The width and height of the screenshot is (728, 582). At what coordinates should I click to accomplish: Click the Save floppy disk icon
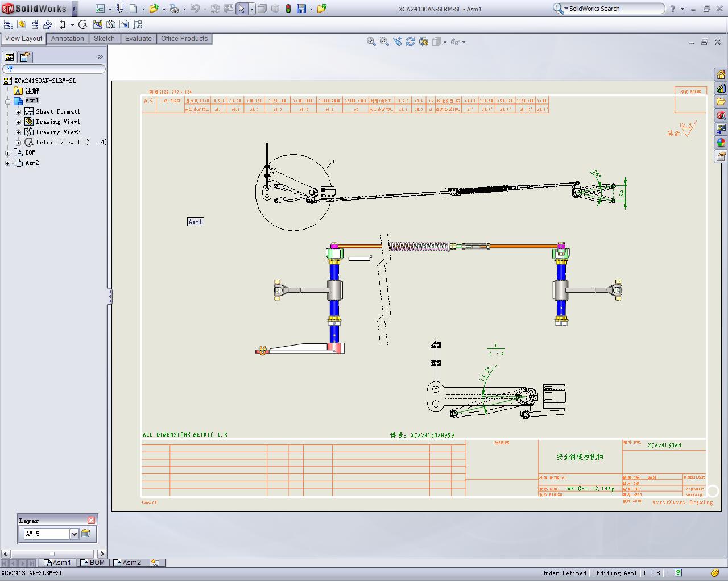click(301, 9)
